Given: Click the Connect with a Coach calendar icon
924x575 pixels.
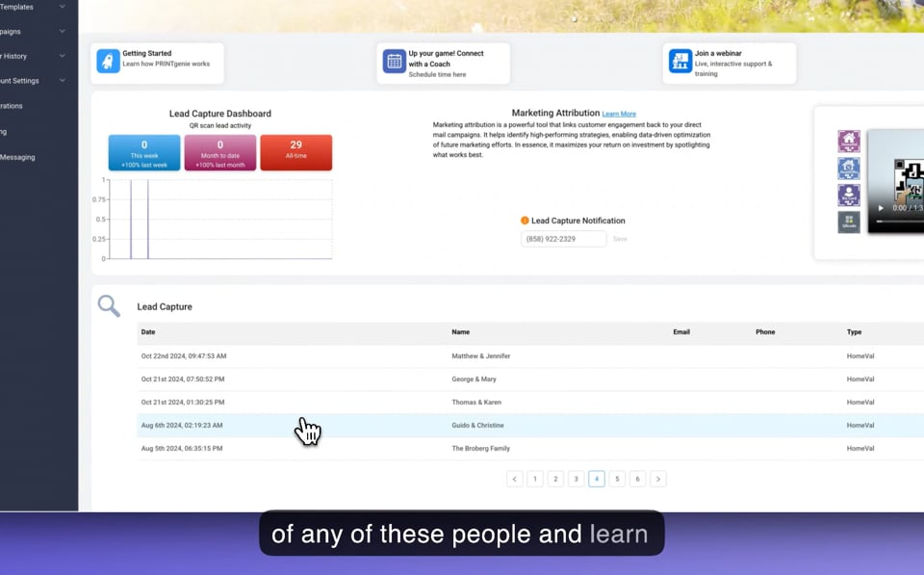Looking at the screenshot, I should 395,61.
